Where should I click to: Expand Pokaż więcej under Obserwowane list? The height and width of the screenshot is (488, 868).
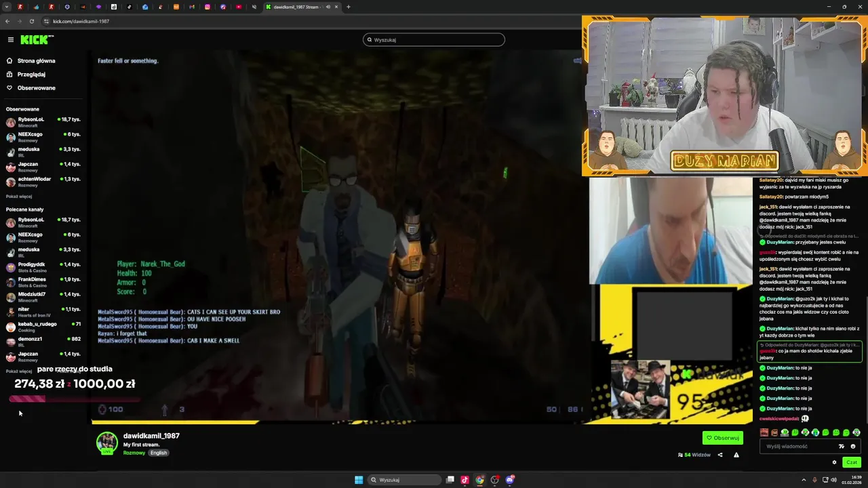(x=19, y=197)
